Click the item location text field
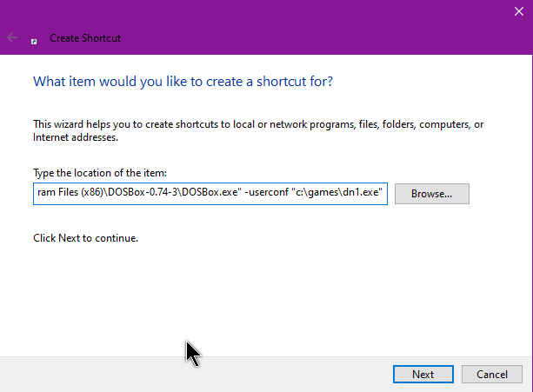The width and height of the screenshot is (533, 392). [210, 194]
